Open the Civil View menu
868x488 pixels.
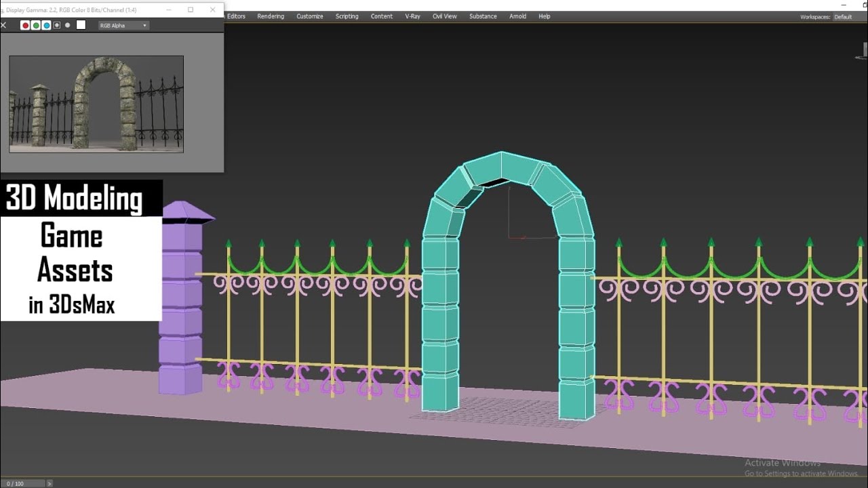pos(445,16)
